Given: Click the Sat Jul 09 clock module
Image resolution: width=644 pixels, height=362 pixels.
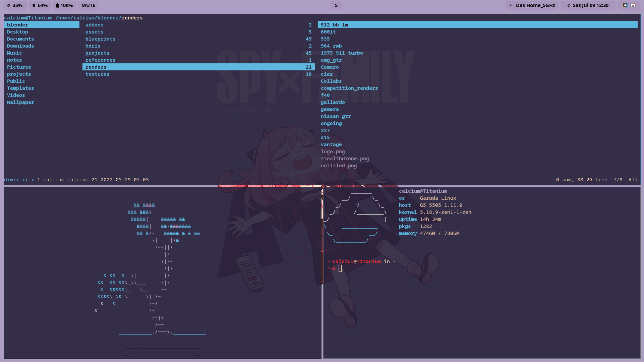Looking at the screenshot, I should (x=588, y=5).
